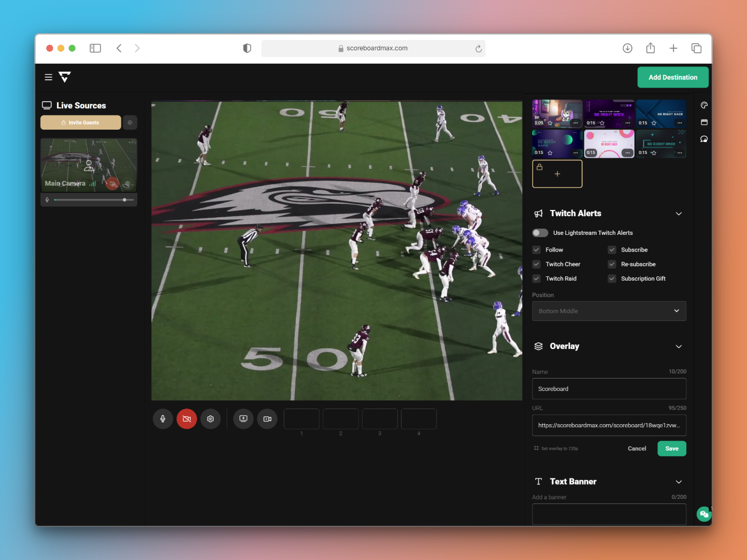Cancel the overlay edit
The height and width of the screenshot is (560, 747).
coord(637,449)
